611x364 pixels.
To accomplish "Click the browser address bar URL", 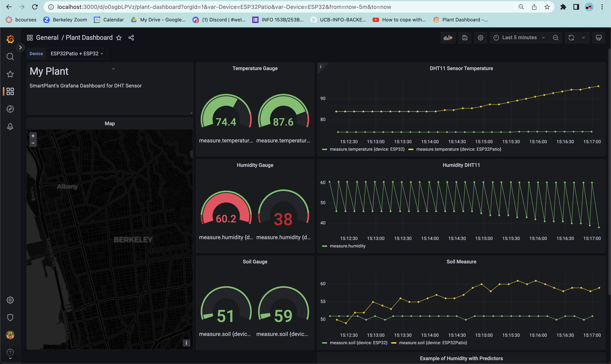I will click(x=224, y=7).
